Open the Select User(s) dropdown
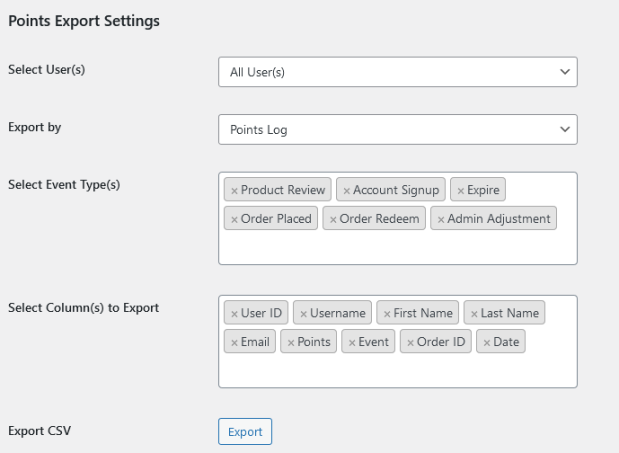Viewport: 619px width, 453px height. point(397,72)
